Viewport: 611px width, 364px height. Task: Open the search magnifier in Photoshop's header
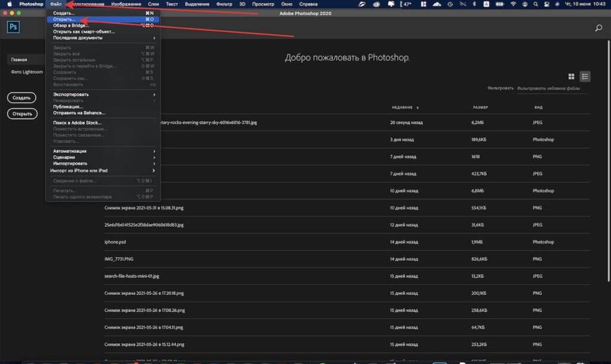(598, 28)
